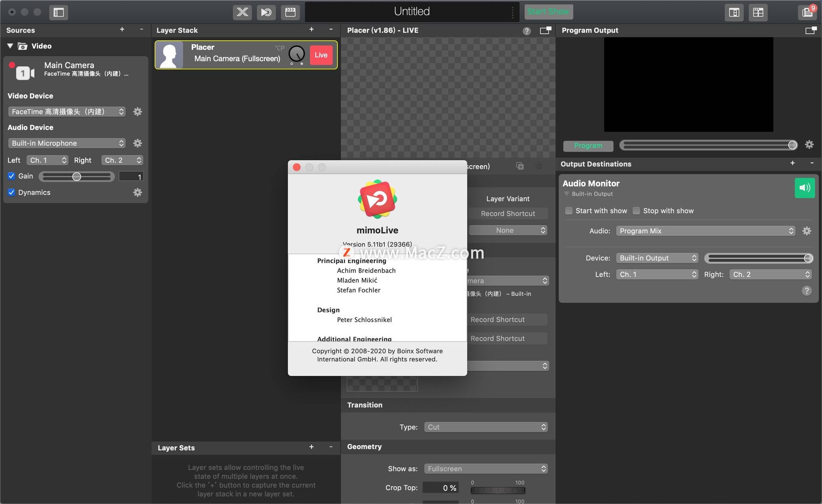Select the Placer layer thumbnail

click(170, 55)
